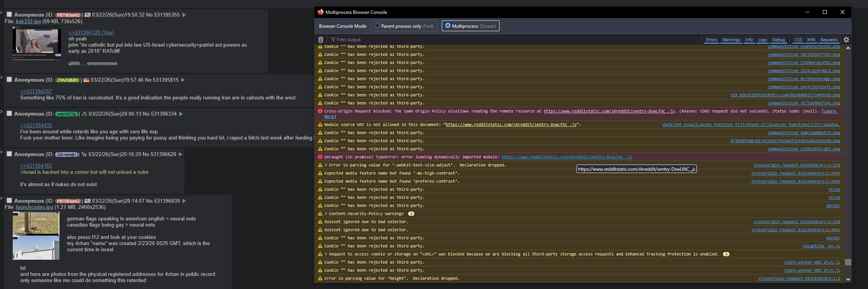The width and height of the screenshot is (868, 289).
Task: Click the ID badge QA+srwjU
Action: click(x=67, y=155)
